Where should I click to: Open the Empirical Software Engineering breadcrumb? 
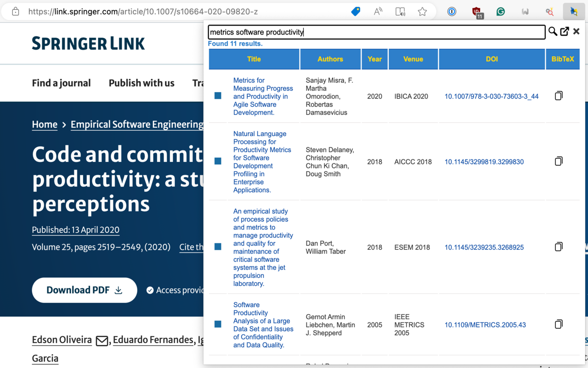click(137, 125)
